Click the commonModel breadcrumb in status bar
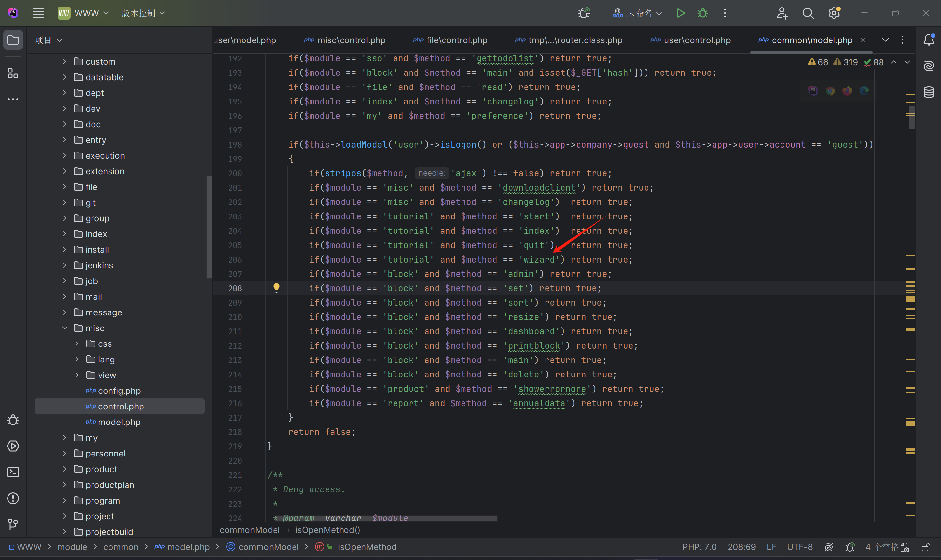 [x=268, y=547]
